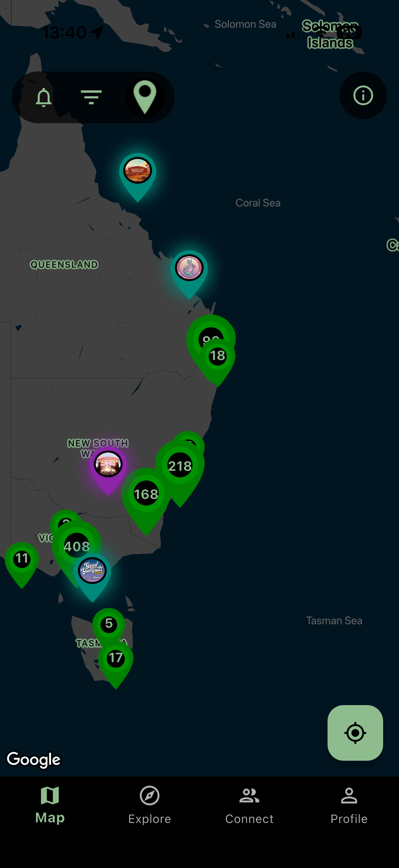Expand the 218 events cluster
This screenshot has height=868, width=399.
tap(180, 466)
